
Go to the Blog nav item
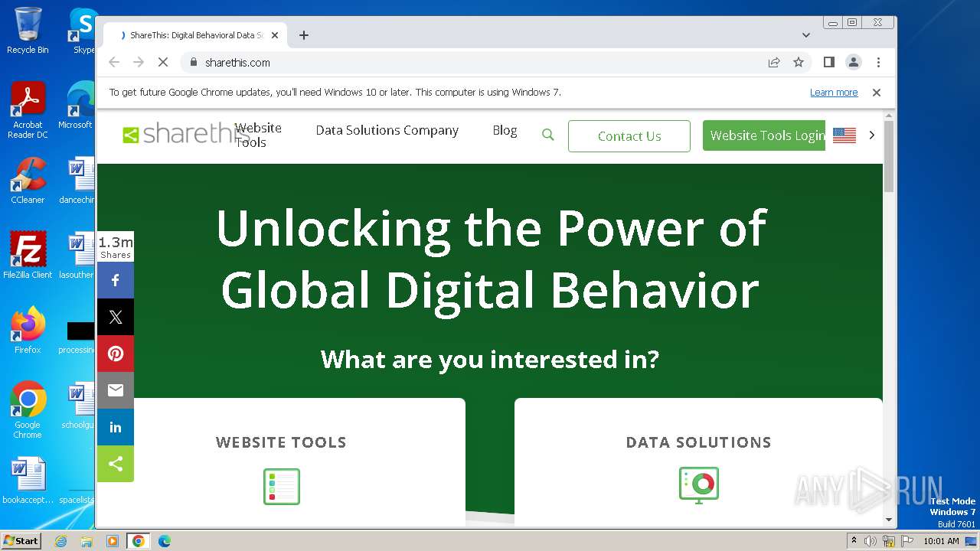click(x=505, y=130)
